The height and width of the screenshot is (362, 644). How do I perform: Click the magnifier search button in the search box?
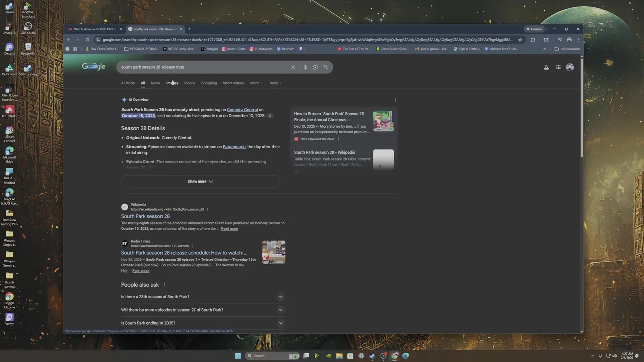coord(326,67)
